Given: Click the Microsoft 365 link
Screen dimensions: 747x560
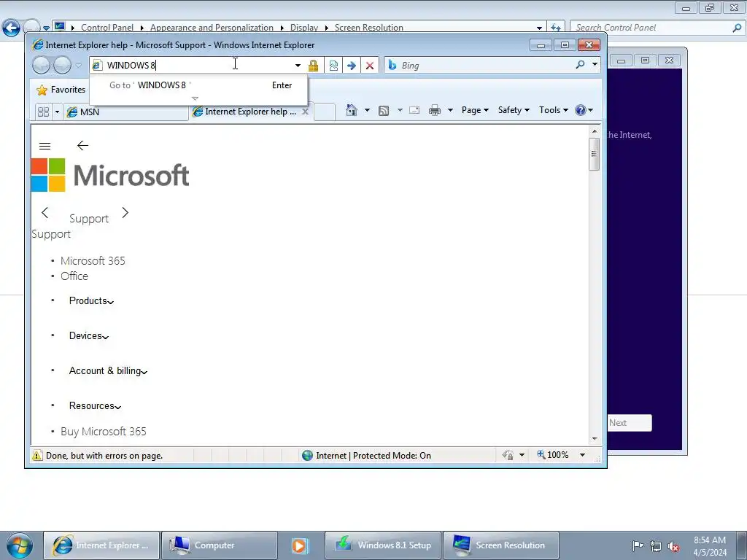Looking at the screenshot, I should pyautogui.click(x=93, y=261).
